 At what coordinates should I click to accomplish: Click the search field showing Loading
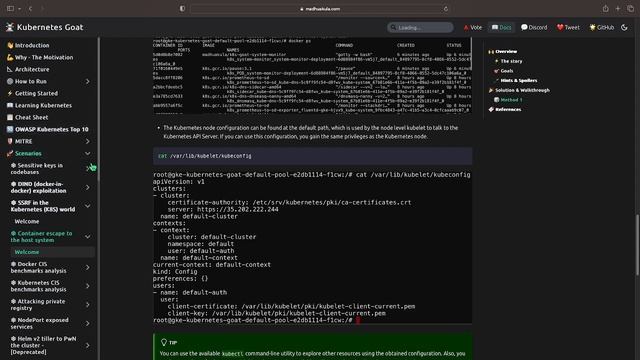[x=420, y=27]
